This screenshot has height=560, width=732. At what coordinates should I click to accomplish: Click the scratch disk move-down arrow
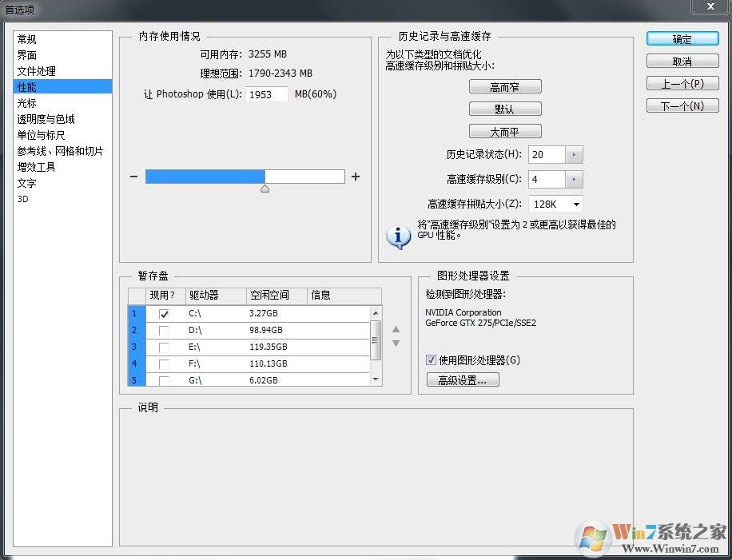(396, 344)
